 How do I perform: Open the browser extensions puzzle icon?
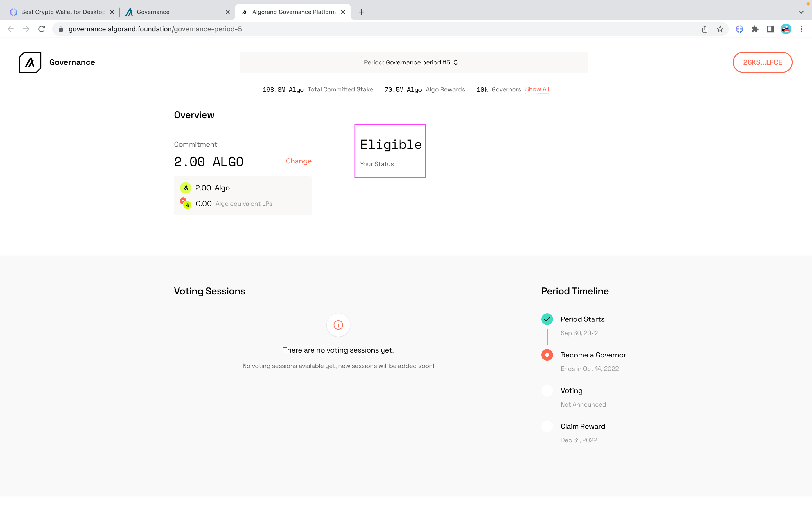pos(755,29)
